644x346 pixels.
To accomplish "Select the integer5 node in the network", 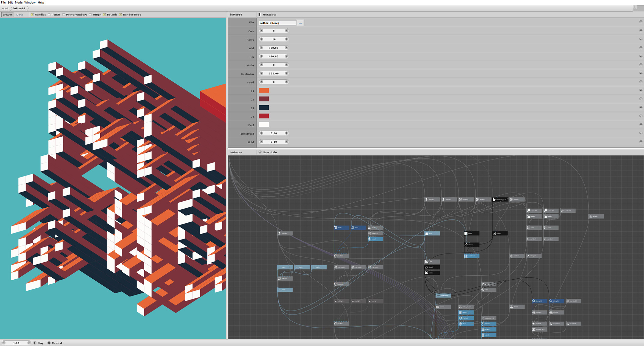I will (285, 233).
